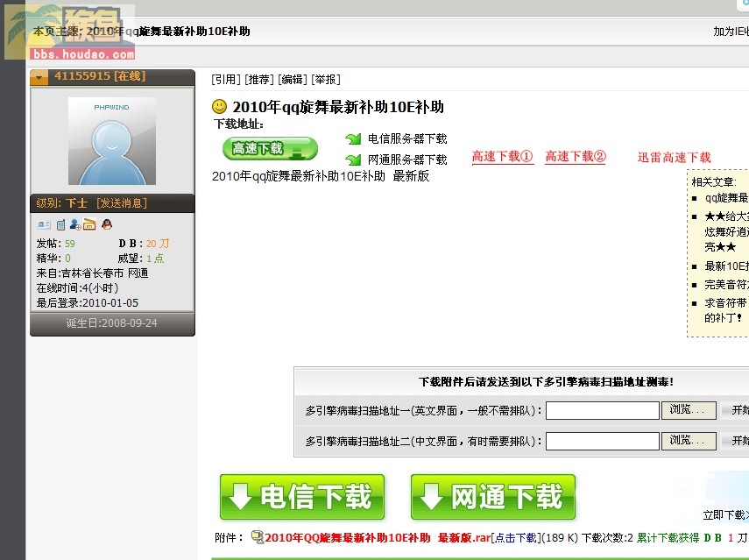Screen dimensions: 749x560
Task: Click the 威望 value 1 点
Action: [155, 259]
